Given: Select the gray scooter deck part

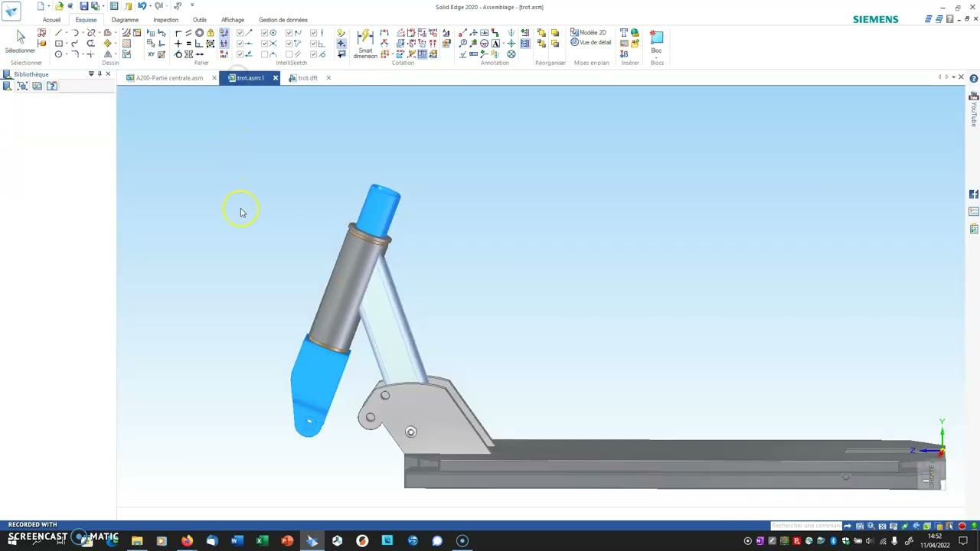Looking at the screenshot, I should tap(674, 465).
